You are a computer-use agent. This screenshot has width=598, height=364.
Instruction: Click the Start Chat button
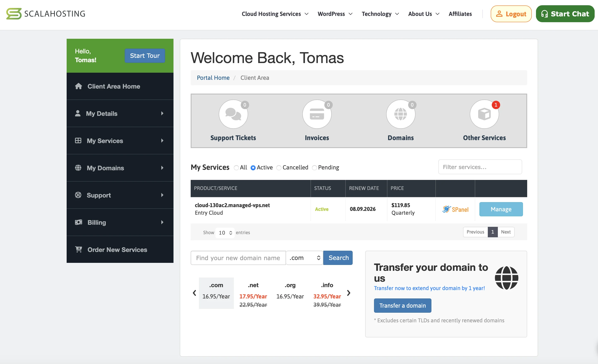click(x=565, y=14)
